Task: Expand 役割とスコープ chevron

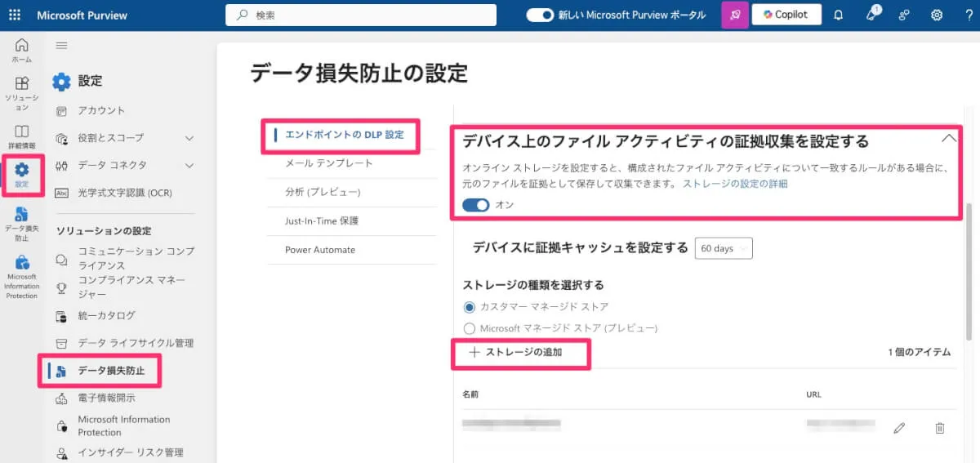Action: click(189, 138)
